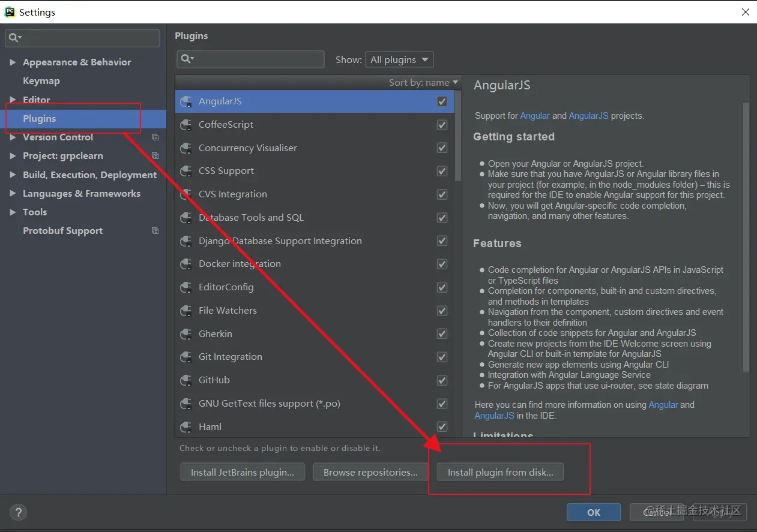Click Browse repositories button
The image size is (757, 532).
(x=370, y=472)
